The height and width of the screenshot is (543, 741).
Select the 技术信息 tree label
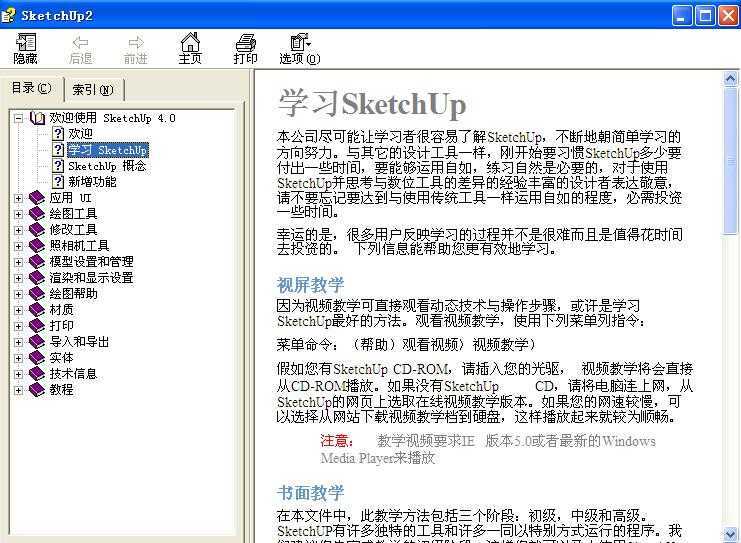point(73,374)
